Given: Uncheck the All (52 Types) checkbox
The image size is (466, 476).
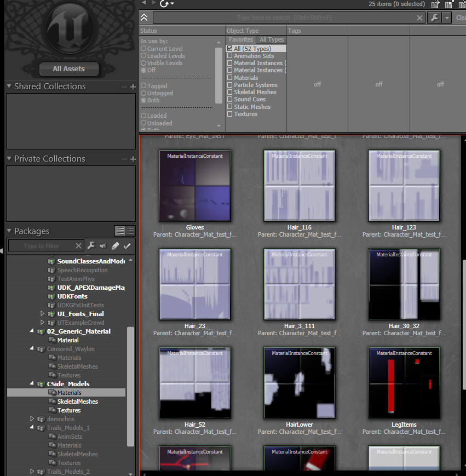Looking at the screenshot, I should click(x=229, y=49).
